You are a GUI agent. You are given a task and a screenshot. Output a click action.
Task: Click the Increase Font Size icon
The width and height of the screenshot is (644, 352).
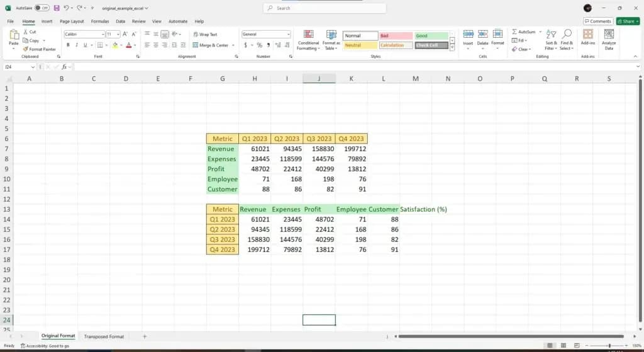(125, 34)
